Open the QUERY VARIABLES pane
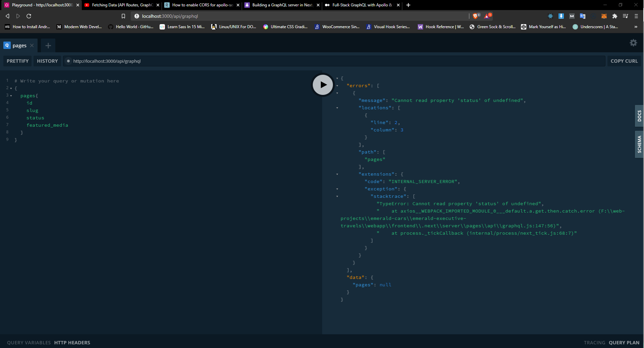The image size is (644, 348). click(29, 343)
